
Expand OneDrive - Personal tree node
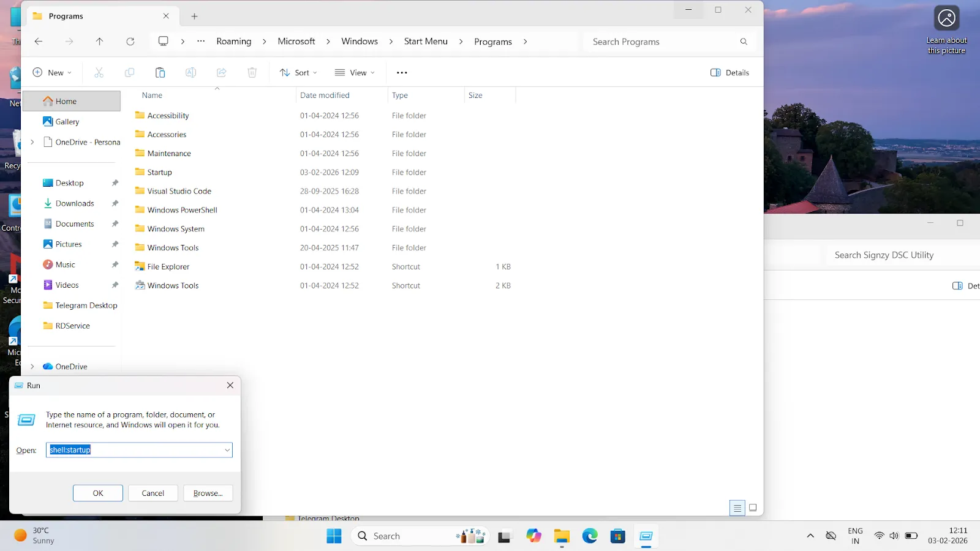coord(32,142)
